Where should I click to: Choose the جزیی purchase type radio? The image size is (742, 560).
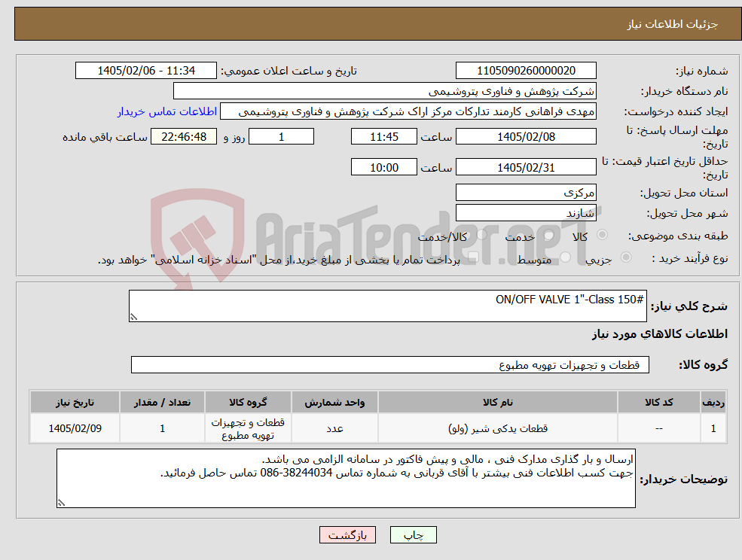626,257
